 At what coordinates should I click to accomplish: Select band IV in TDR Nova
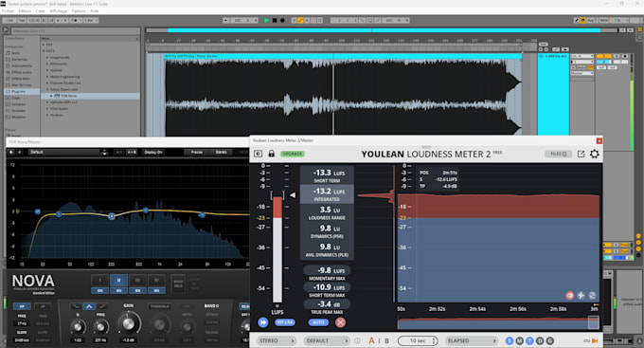[x=156, y=281]
